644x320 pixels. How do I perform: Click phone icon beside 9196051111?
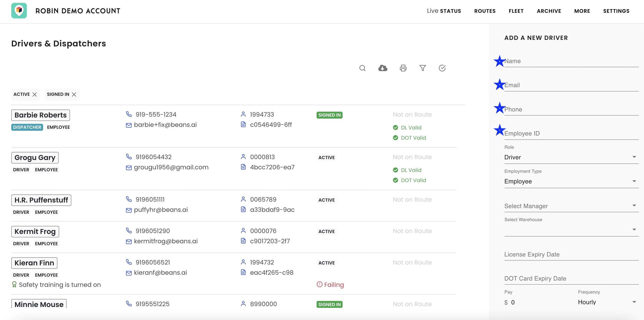point(129,199)
